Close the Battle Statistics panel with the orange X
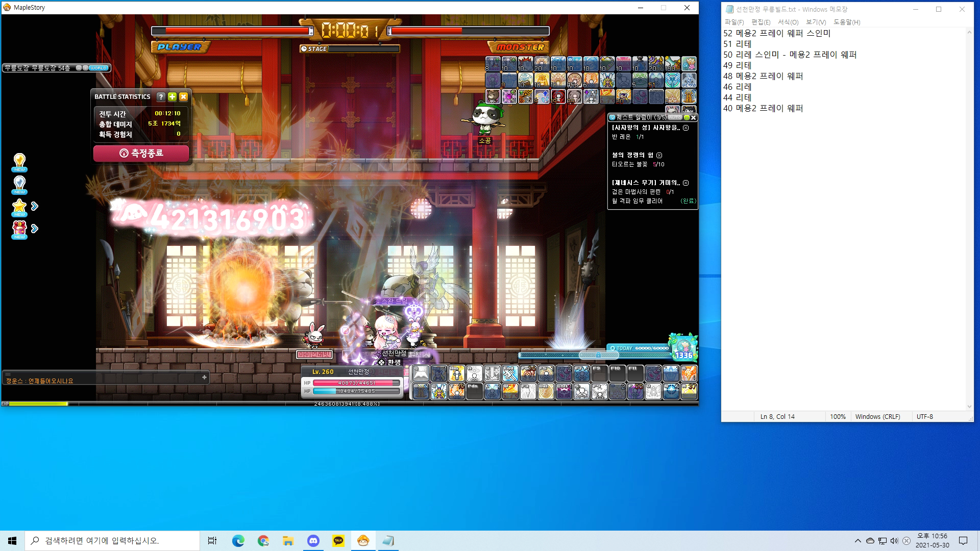Screen dimensions: 980x551 183,96
